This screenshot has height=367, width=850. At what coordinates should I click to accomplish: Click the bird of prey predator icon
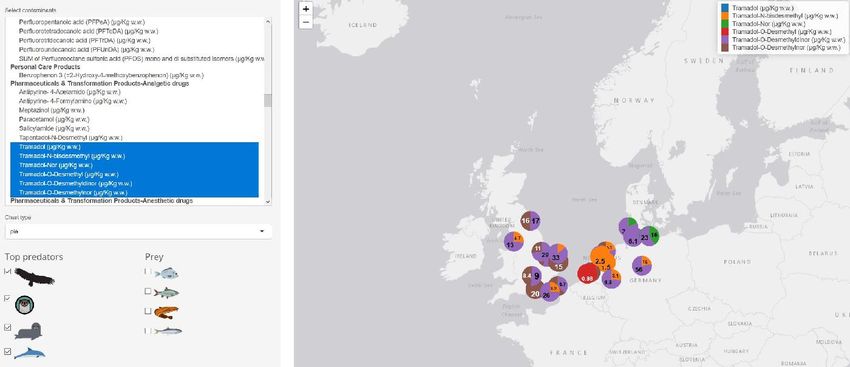35,277
